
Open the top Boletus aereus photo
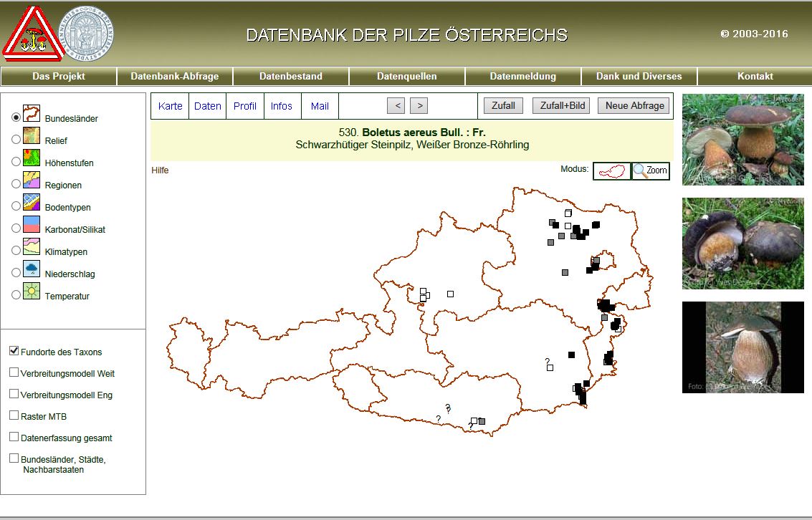(x=742, y=140)
